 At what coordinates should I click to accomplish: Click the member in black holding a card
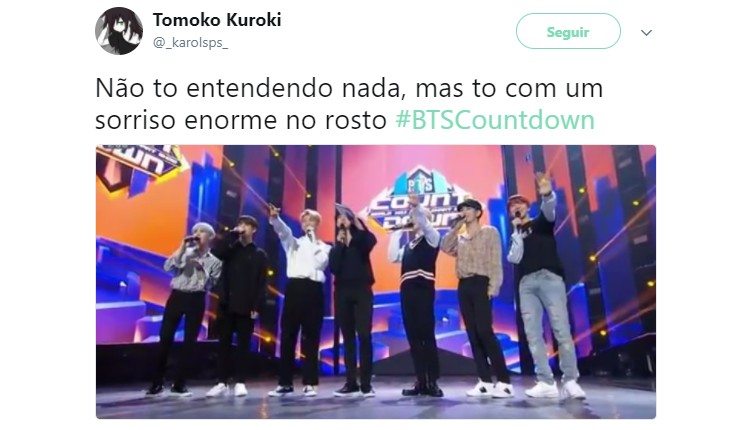point(352,300)
